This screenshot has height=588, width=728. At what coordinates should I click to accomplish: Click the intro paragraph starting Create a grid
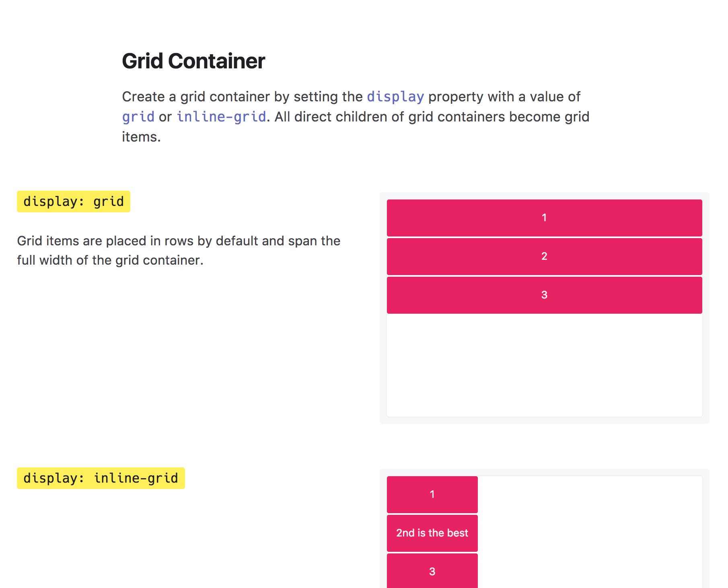356,117
